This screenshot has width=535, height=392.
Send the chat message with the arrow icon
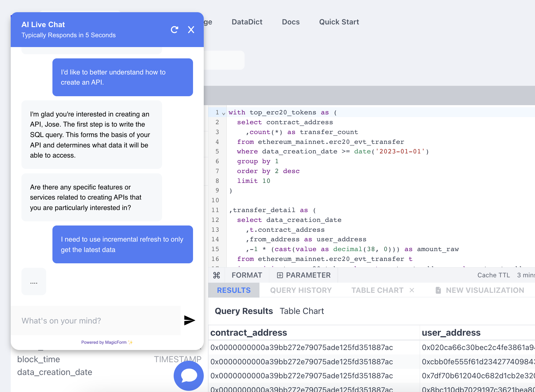(189, 321)
